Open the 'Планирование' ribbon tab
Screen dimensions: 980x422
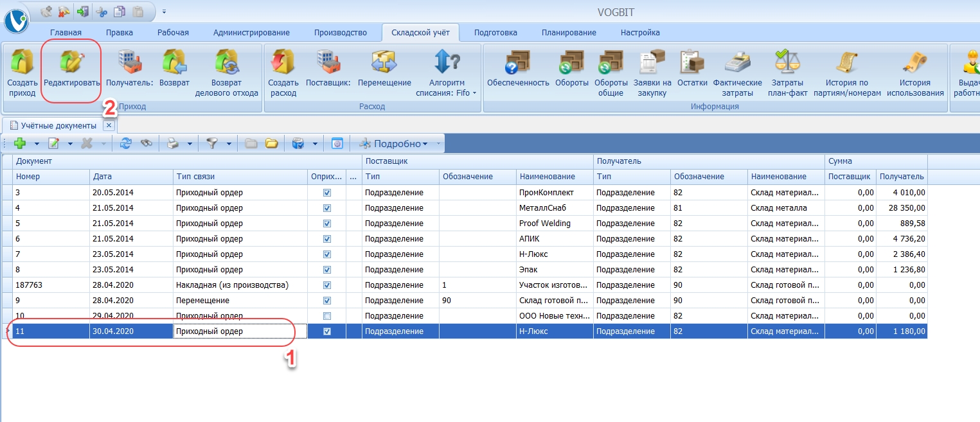pyautogui.click(x=568, y=33)
